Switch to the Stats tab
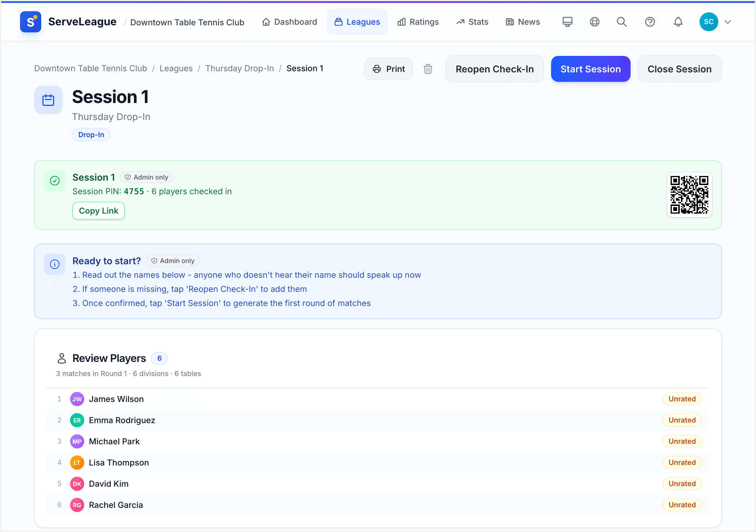756x532 pixels. pos(472,22)
